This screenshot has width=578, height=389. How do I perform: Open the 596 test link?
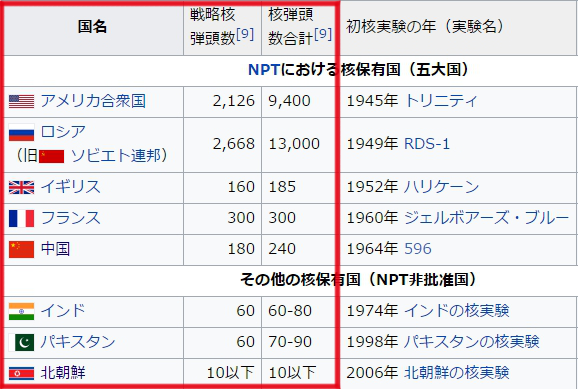pyautogui.click(x=418, y=249)
